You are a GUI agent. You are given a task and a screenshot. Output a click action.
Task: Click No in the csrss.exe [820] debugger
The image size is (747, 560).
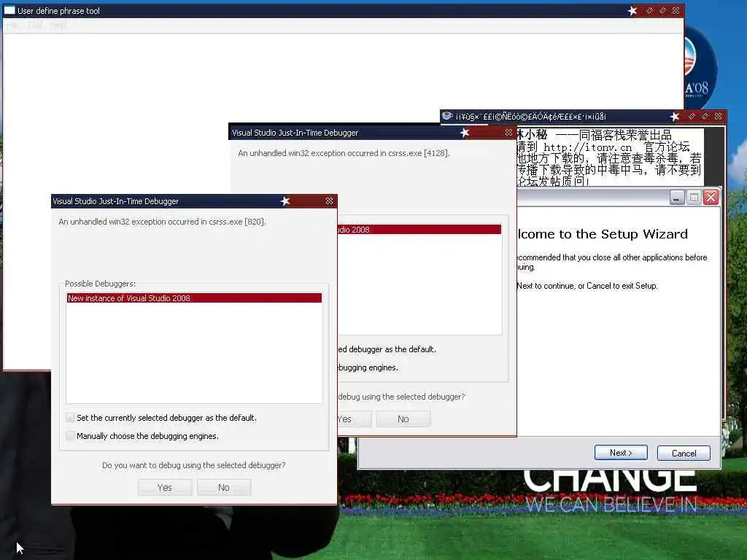point(224,487)
